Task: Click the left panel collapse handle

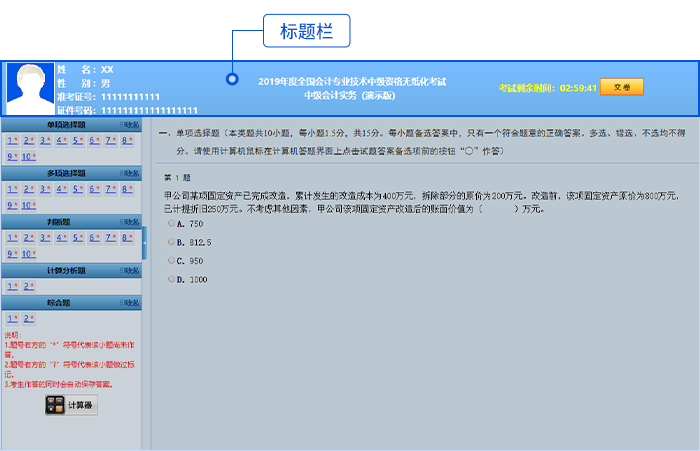Action: [x=144, y=243]
